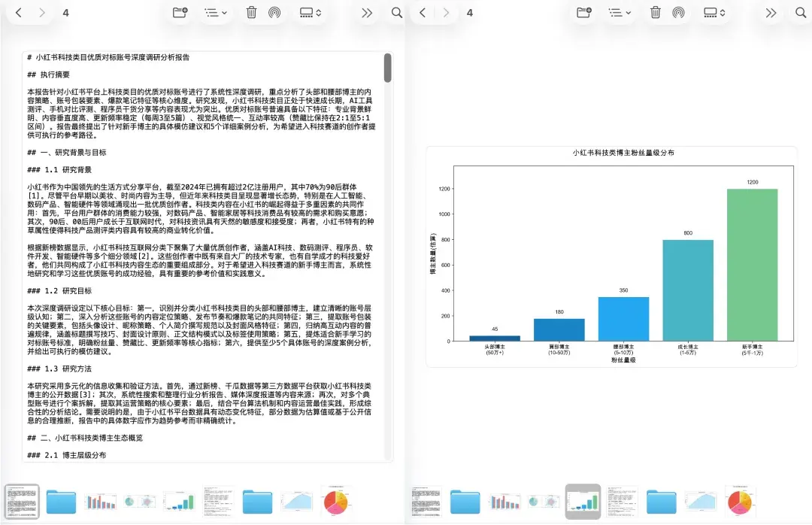Click the trash icon in the right window
812x525 pixels.
655,13
